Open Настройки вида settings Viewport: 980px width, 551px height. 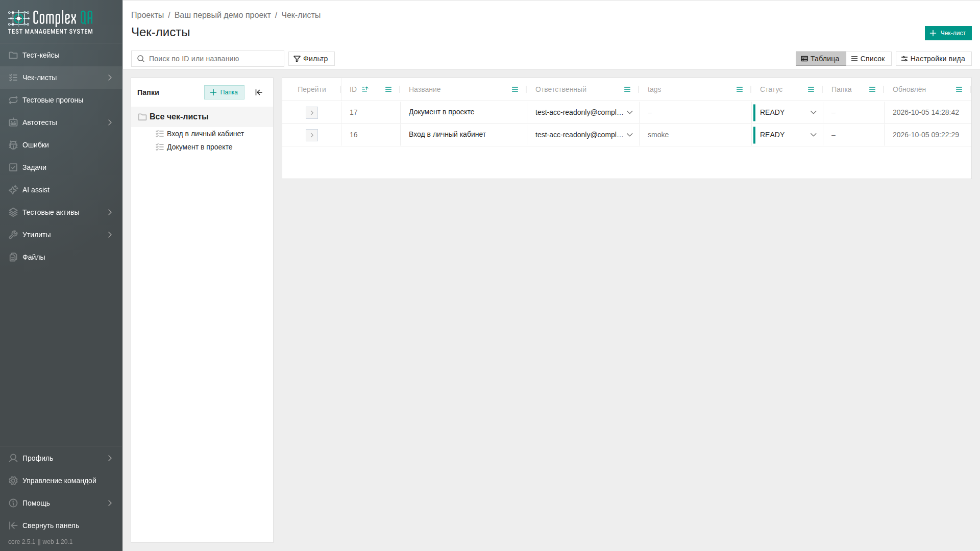coord(934,59)
